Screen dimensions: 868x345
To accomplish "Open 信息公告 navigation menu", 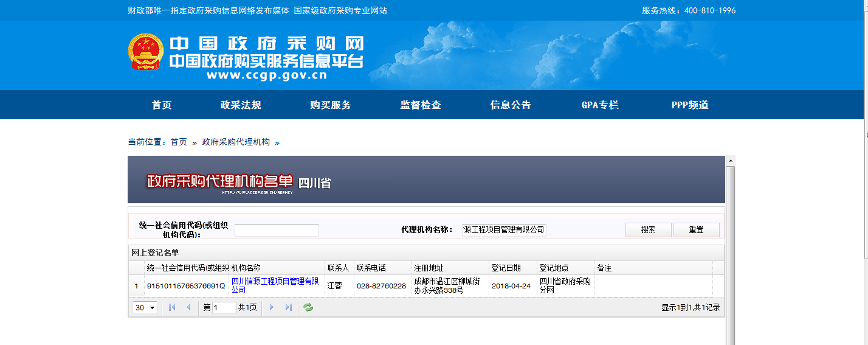I will pos(511,105).
